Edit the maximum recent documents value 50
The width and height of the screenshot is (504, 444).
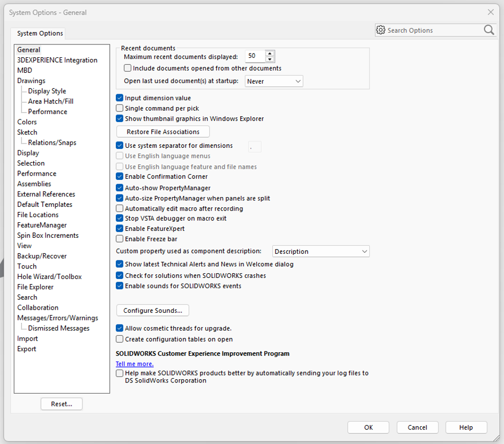[x=255, y=56]
